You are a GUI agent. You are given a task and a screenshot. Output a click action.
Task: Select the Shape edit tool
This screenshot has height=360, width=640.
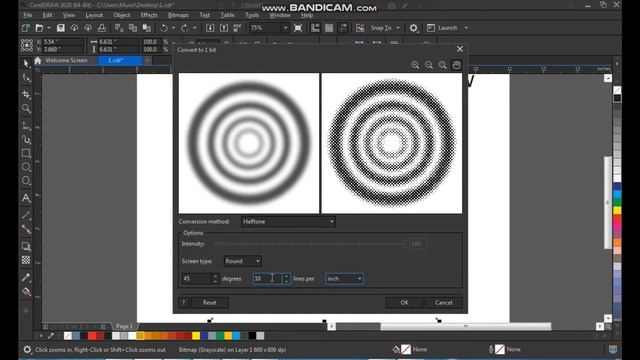point(26,78)
